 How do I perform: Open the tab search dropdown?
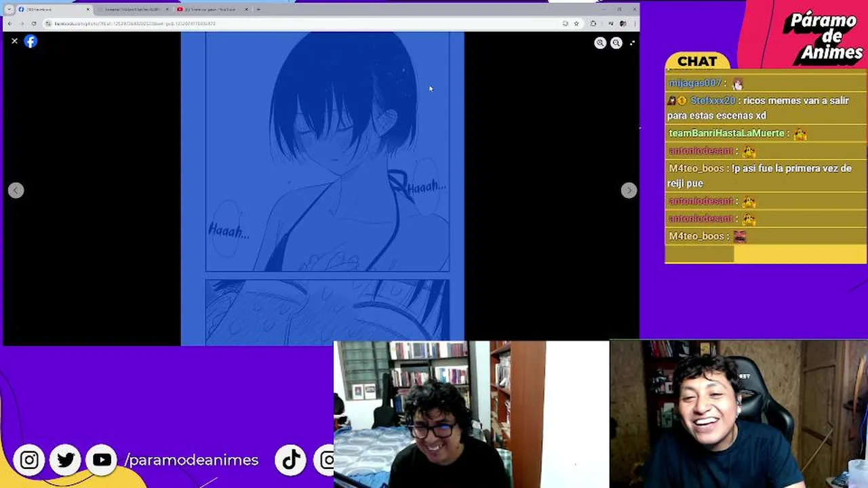click(9, 9)
